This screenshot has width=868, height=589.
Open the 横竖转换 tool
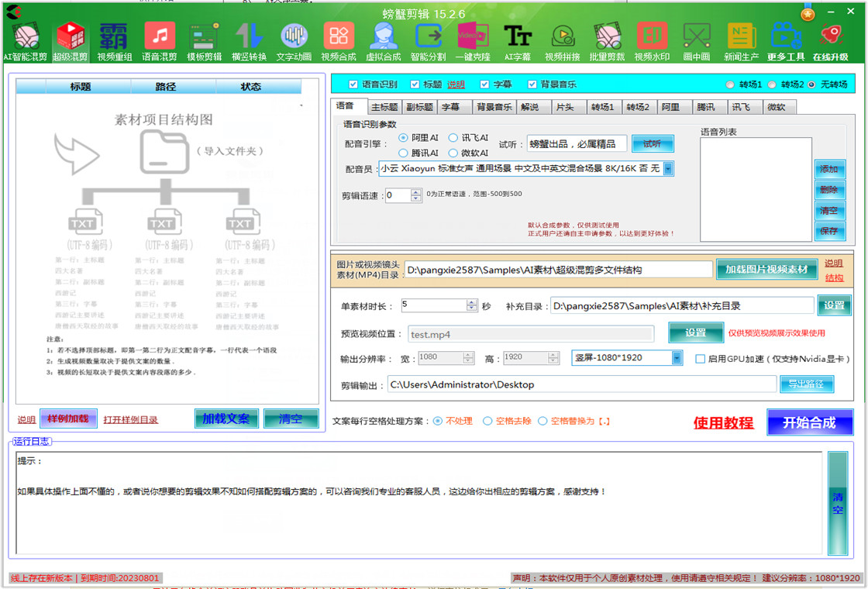click(249, 42)
